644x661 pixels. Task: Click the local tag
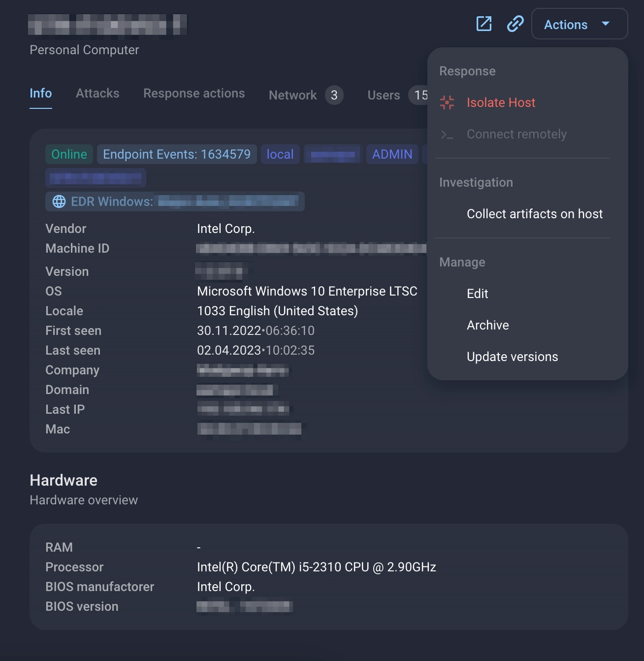click(280, 154)
